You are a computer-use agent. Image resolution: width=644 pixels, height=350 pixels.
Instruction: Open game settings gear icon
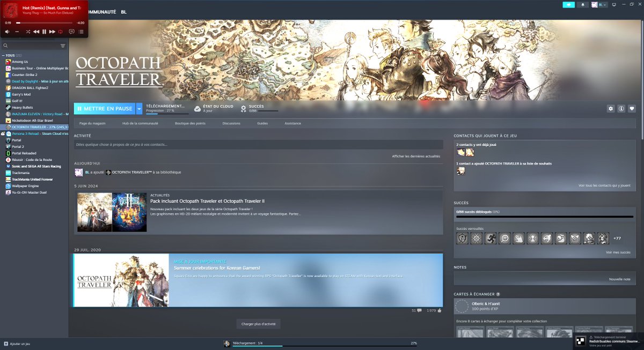(611, 108)
